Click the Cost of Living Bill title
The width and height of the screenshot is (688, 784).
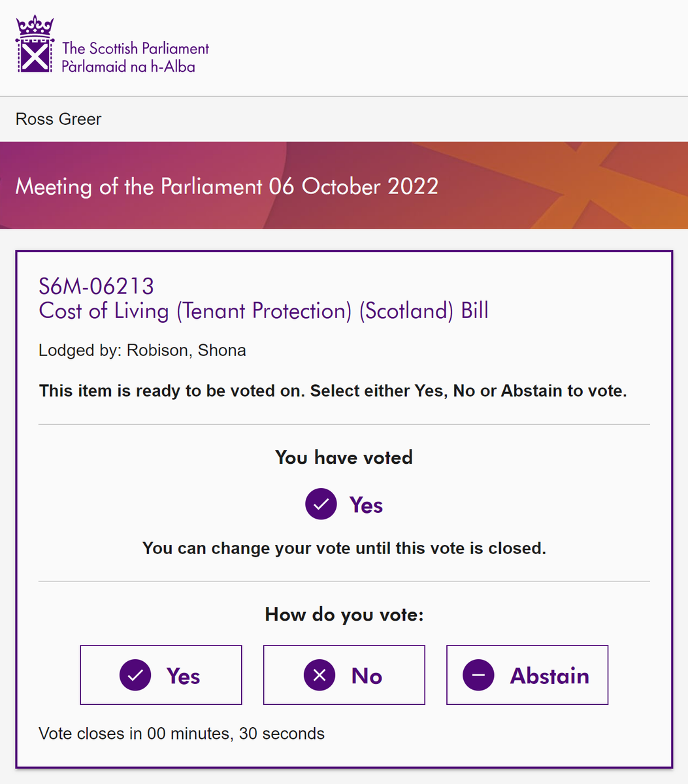coord(264,311)
